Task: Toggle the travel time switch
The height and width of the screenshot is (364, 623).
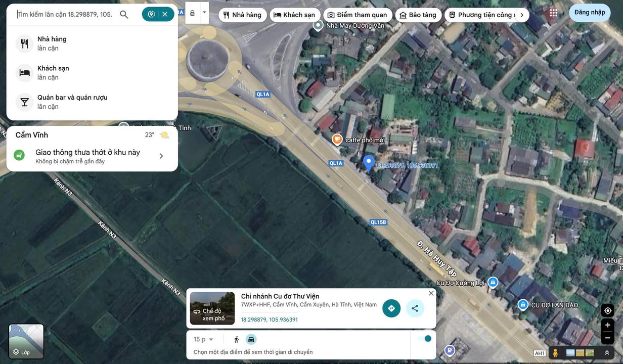Action: pos(425,339)
